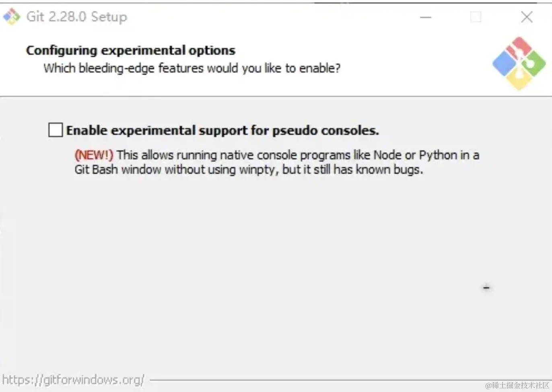Click the large Git logo in header

pyautogui.click(x=519, y=64)
